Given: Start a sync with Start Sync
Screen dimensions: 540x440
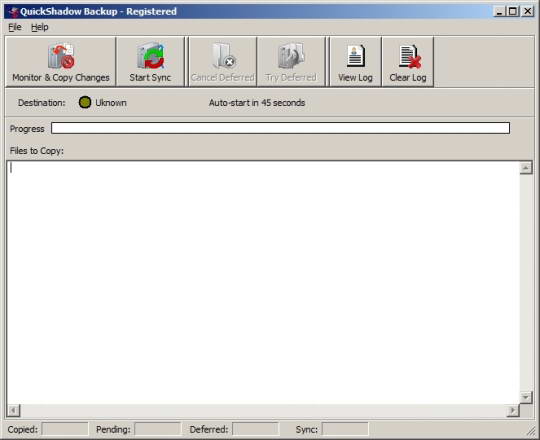Looking at the screenshot, I should (150, 62).
